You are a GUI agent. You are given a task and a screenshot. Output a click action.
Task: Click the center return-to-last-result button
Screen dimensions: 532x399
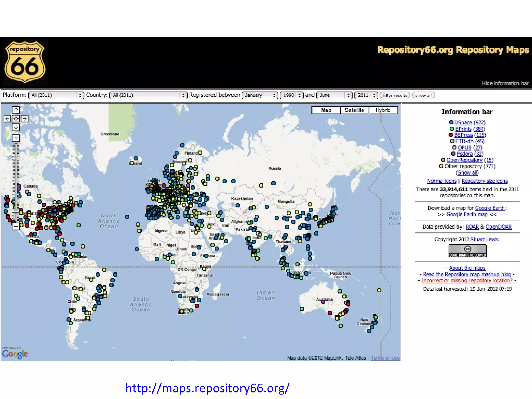[x=16, y=119]
